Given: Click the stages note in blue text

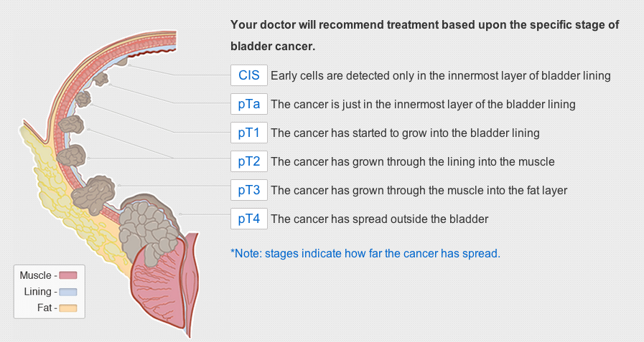Looking at the screenshot, I should pos(365,253).
